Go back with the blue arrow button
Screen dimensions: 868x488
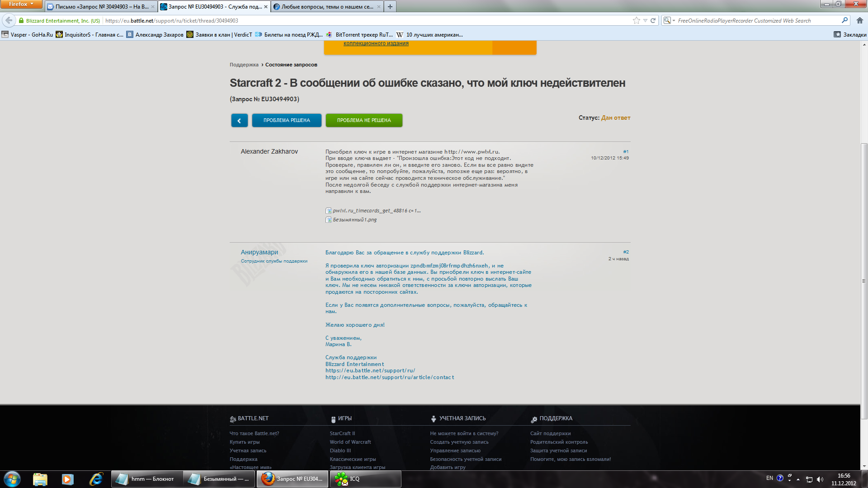click(x=239, y=120)
